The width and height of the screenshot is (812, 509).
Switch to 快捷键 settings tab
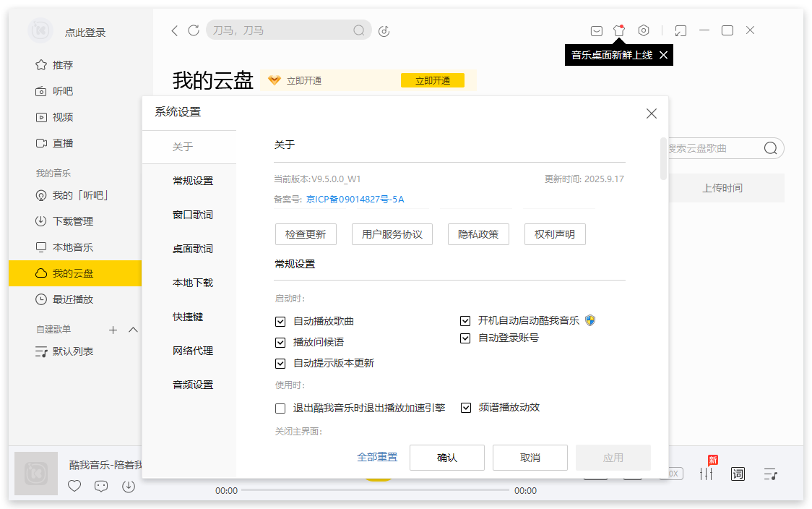(x=189, y=316)
